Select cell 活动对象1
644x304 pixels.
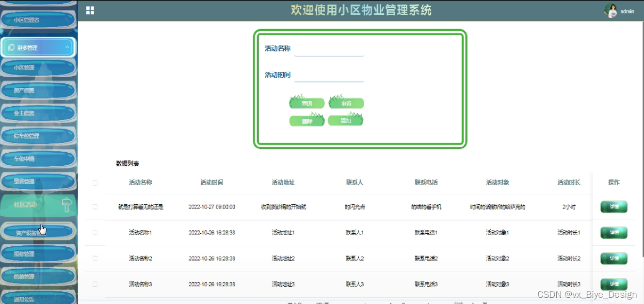click(498, 233)
